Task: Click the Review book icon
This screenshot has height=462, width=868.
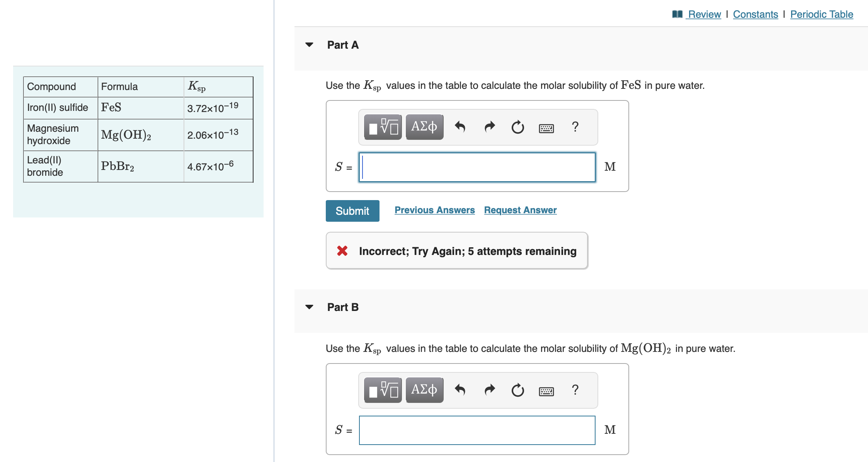Action: tap(677, 13)
